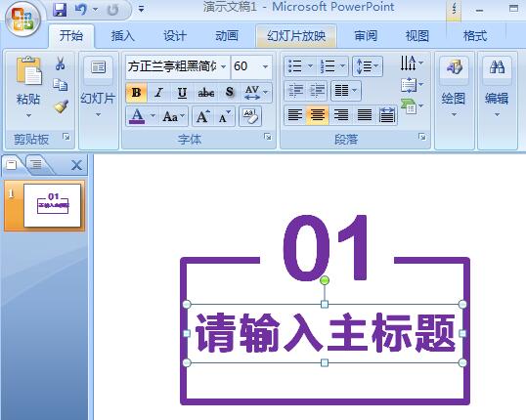Open the 插入 ribbon tab

[123, 36]
